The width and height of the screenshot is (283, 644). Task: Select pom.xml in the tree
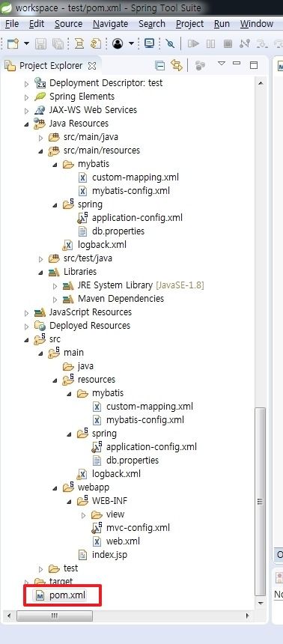coord(68,595)
